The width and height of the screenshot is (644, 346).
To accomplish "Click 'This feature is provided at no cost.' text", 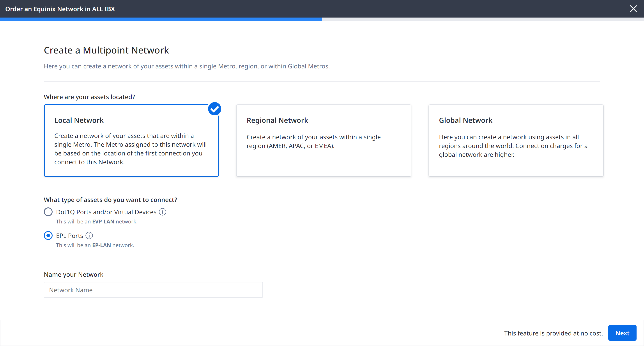I will pos(554,333).
